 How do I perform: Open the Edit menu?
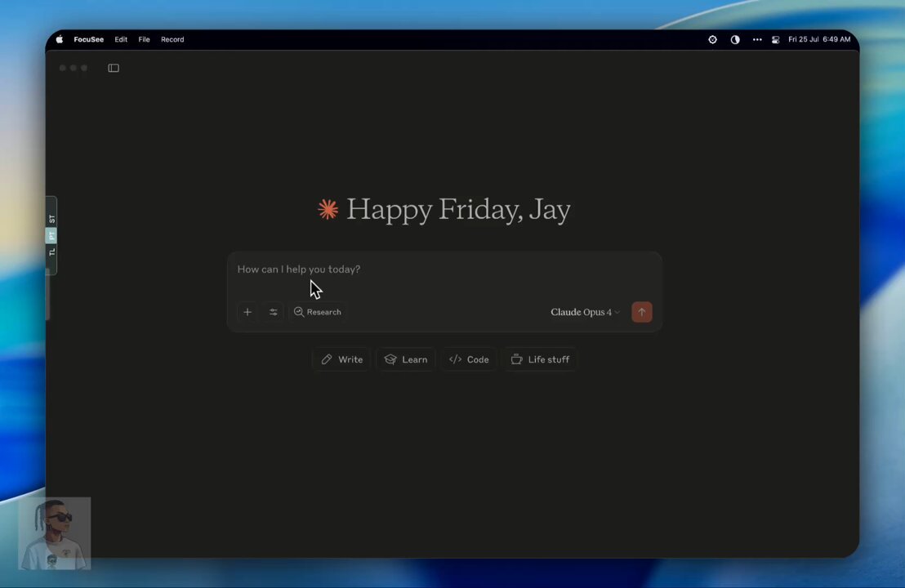121,39
